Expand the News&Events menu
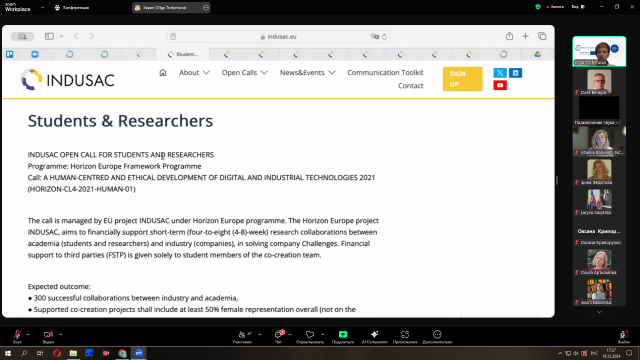 (x=307, y=73)
